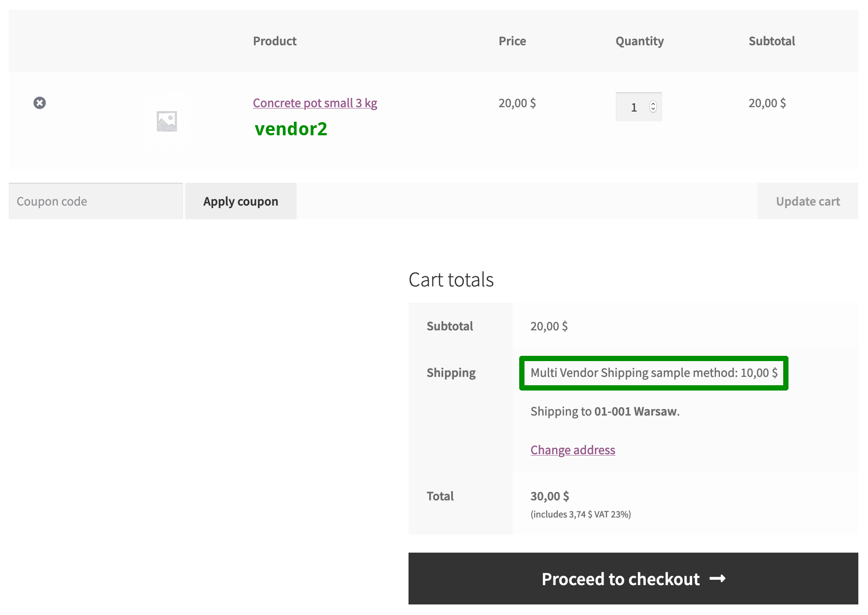Click the Product column header
The width and height of the screenshot is (868, 615).
(275, 40)
